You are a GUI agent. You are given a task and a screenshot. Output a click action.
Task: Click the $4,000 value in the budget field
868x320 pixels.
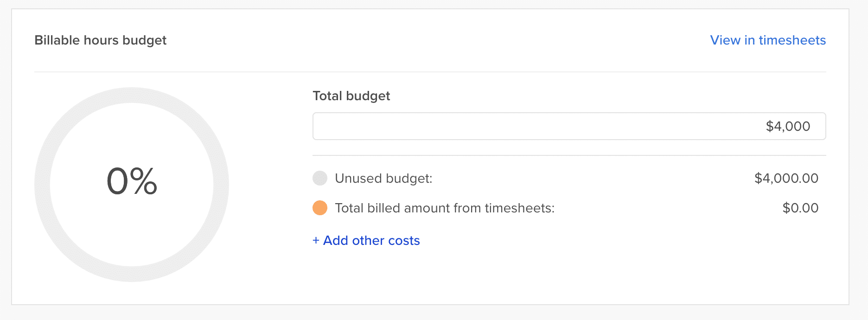[788, 126]
